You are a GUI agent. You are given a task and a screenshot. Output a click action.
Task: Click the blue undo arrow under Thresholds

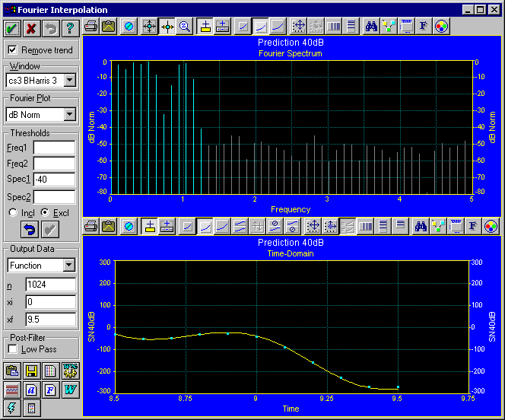click(x=30, y=229)
